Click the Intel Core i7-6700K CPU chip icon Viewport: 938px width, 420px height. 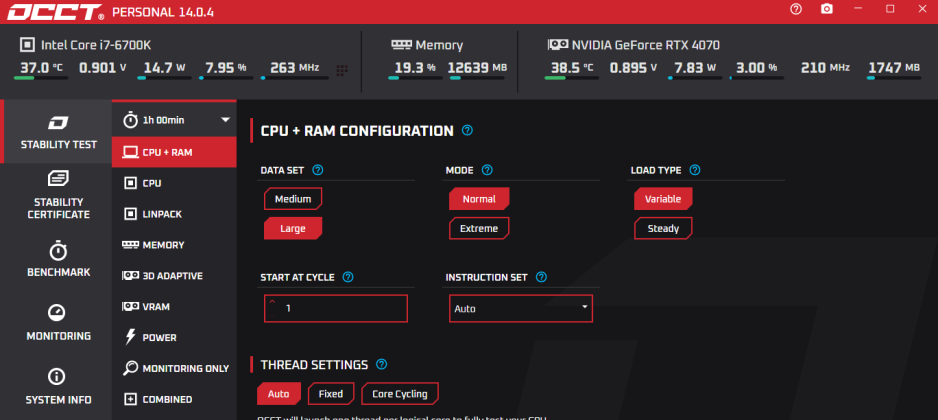tap(27, 45)
